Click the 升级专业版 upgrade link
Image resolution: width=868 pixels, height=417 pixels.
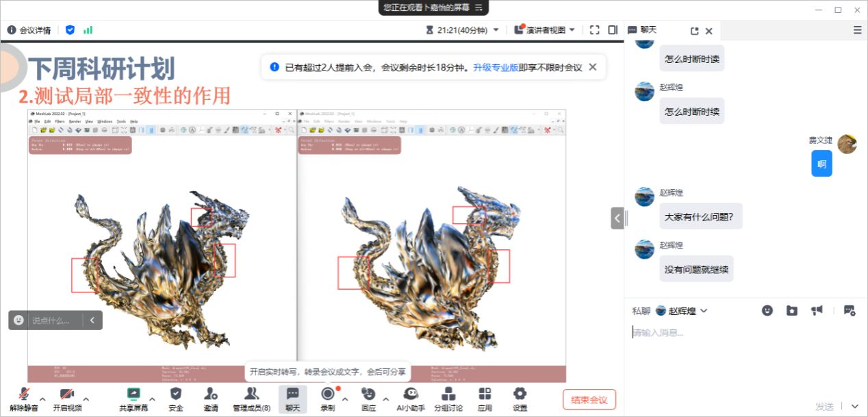[x=496, y=67]
